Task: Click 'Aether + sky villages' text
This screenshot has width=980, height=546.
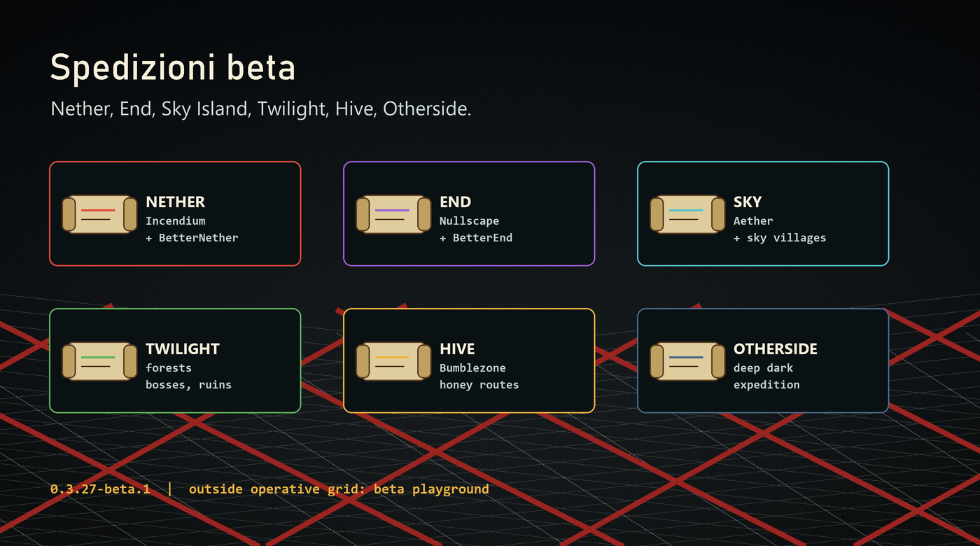Action: (780, 230)
